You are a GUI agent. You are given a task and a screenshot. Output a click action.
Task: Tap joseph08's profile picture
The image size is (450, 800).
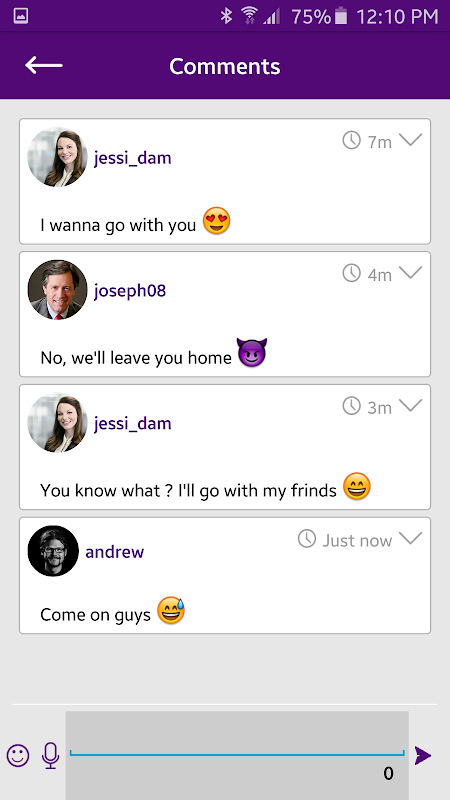[57, 290]
